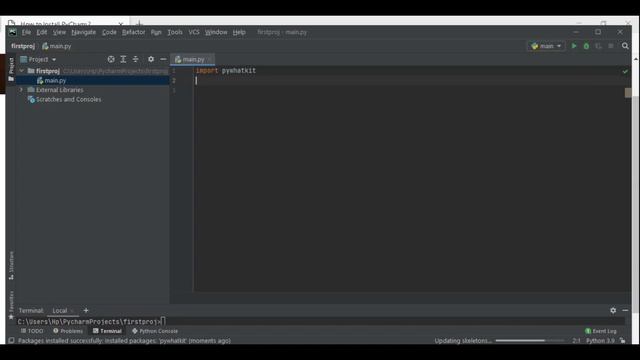The width and height of the screenshot is (640, 360).
Task: Open terminal settings gear icon
Action: [613, 310]
